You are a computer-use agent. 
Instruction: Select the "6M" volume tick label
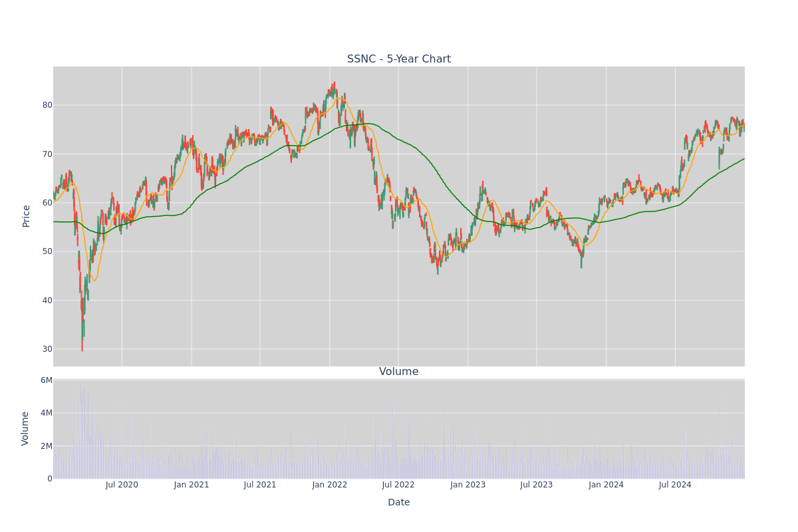pyautogui.click(x=47, y=380)
